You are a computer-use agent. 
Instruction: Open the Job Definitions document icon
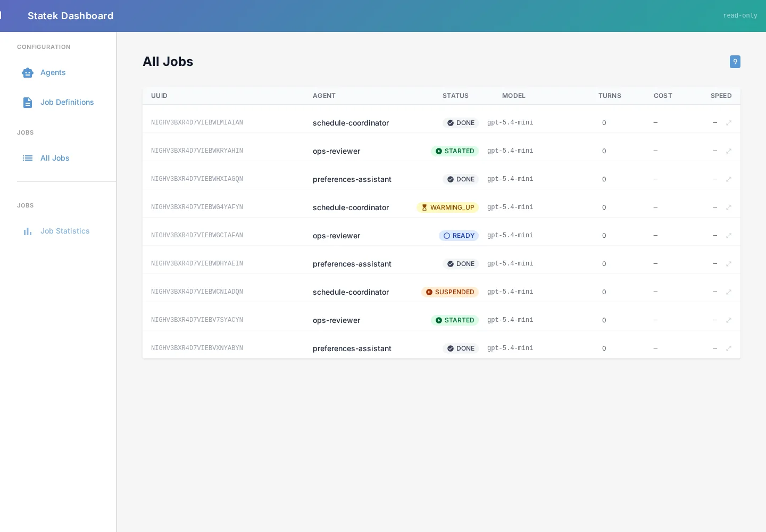[28, 102]
